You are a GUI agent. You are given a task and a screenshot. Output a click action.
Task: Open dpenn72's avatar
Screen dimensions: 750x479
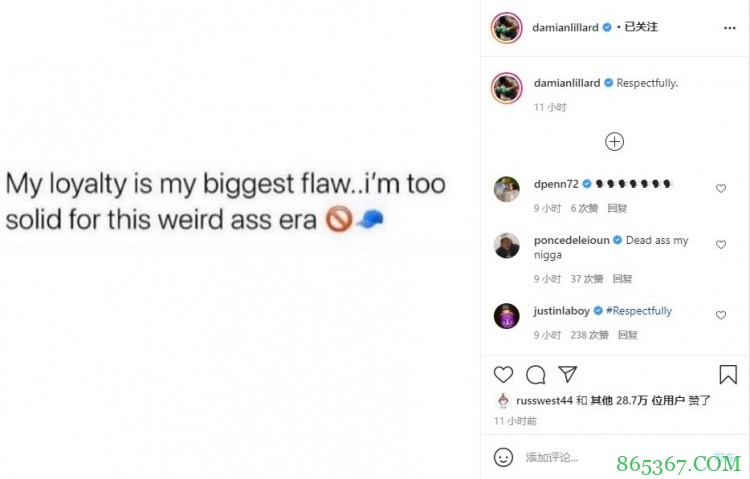(x=507, y=189)
